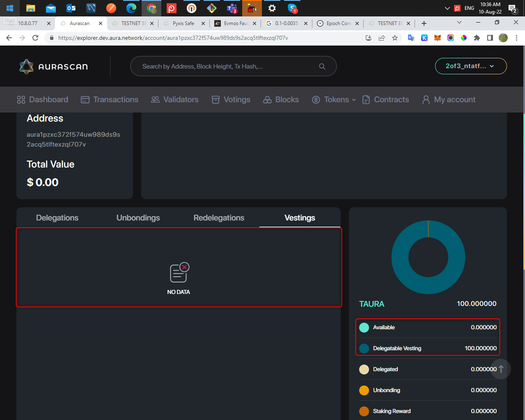Click the Aurascan logo
Image resolution: width=525 pixels, height=420 pixels.
click(53, 66)
